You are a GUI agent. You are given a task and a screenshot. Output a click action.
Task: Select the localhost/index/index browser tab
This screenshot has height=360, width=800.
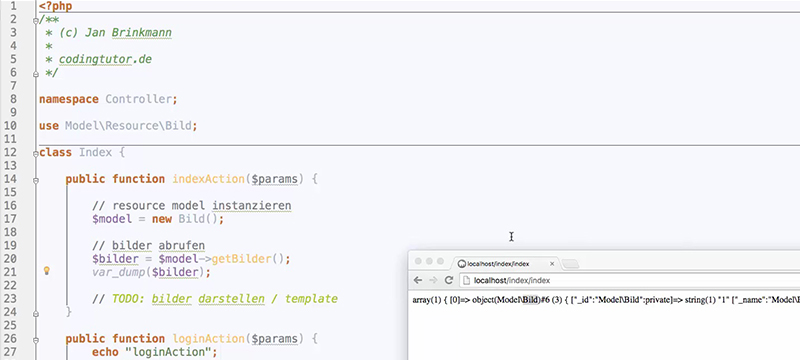coord(505,264)
